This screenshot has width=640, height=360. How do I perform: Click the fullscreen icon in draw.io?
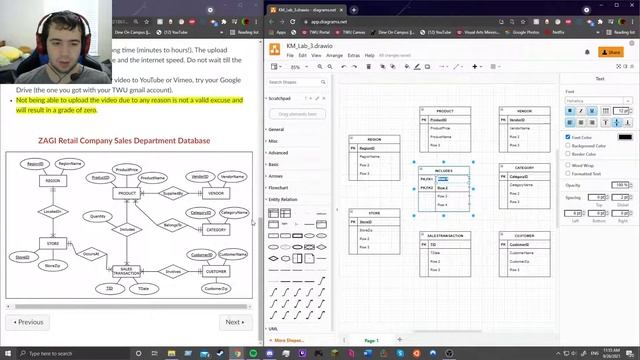(x=619, y=66)
